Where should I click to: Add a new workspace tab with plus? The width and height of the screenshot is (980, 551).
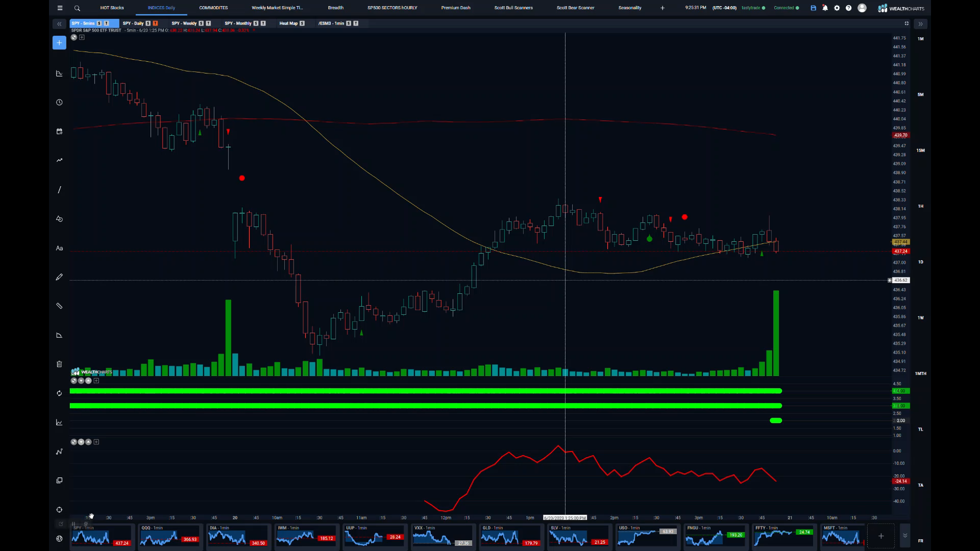pyautogui.click(x=663, y=8)
